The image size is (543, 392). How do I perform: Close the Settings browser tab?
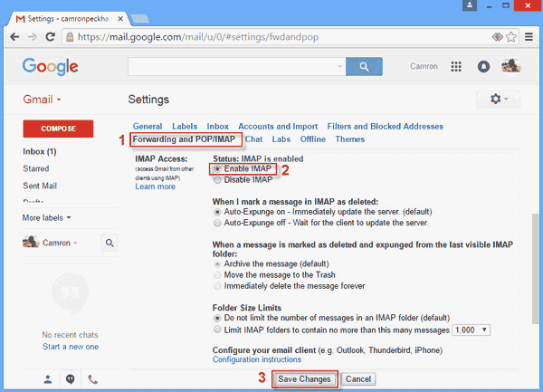[120, 19]
